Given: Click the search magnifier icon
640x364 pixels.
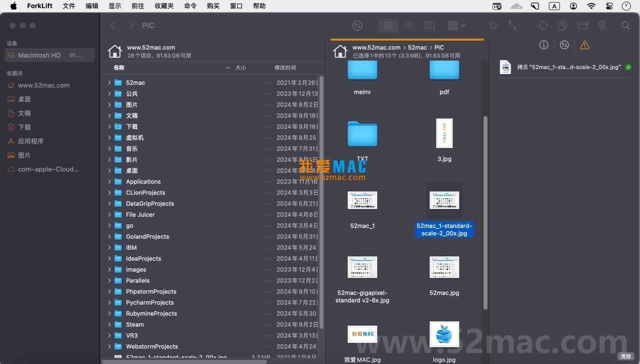Looking at the screenshot, I should pyautogui.click(x=625, y=25).
